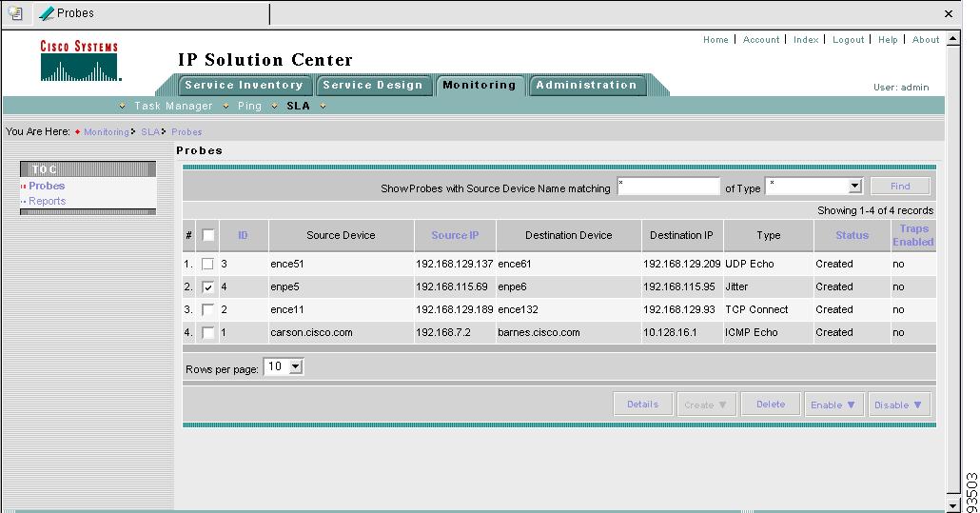Click source device cell ence51

click(287, 264)
